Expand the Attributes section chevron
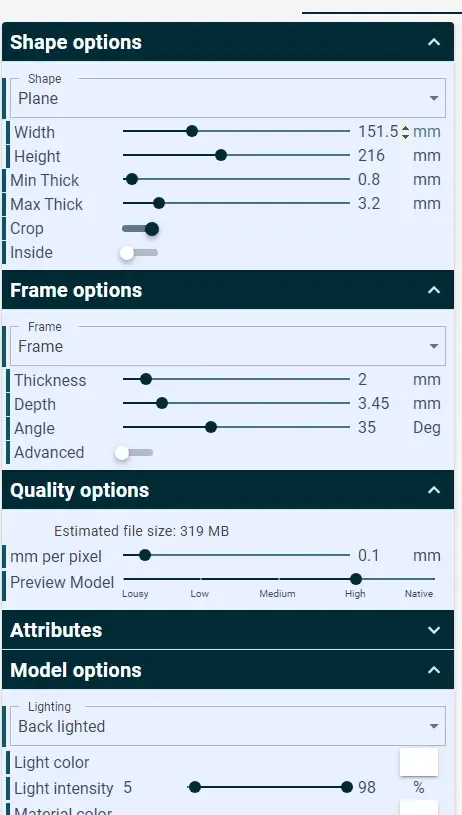Screen dimensions: 462x815 (x=434, y=630)
